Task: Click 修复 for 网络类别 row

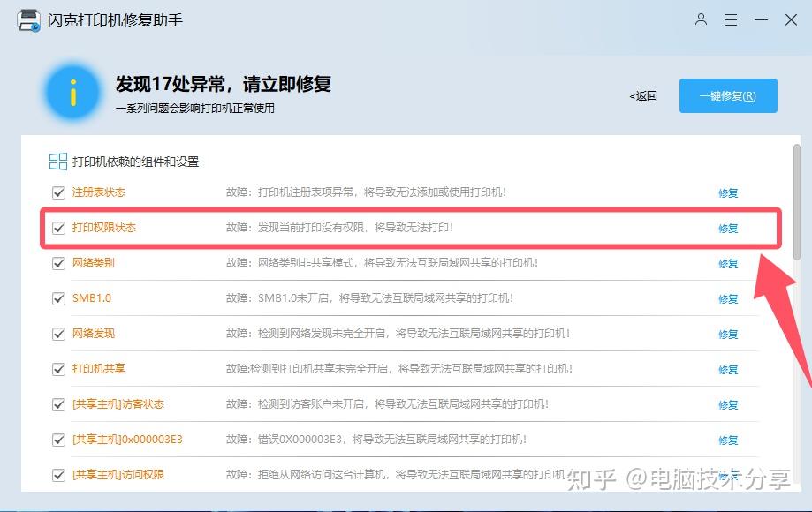Action: 728,263
